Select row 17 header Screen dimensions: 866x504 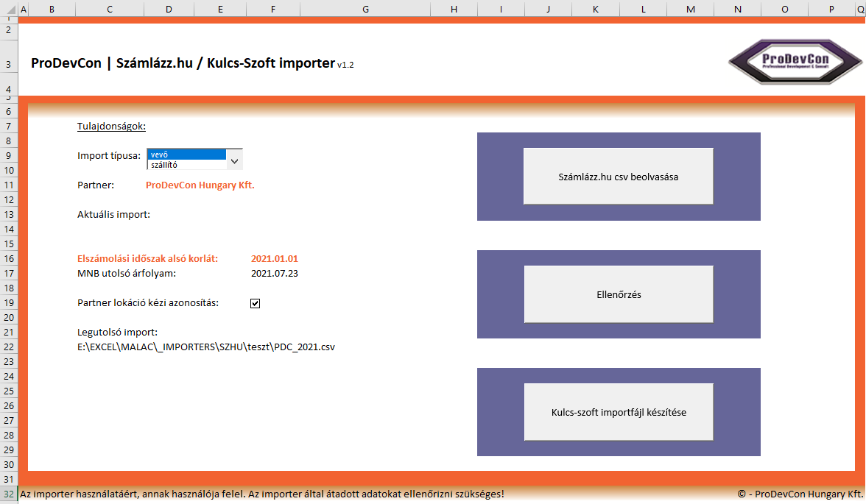9,273
